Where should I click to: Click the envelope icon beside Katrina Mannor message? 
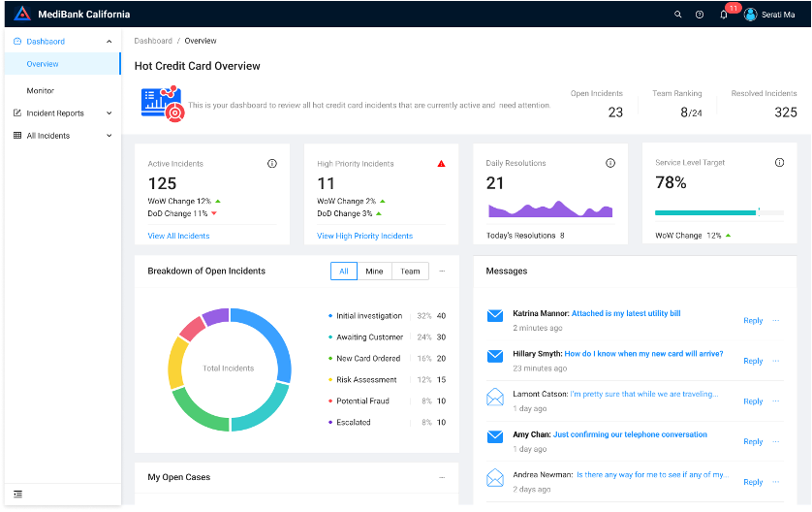point(495,315)
